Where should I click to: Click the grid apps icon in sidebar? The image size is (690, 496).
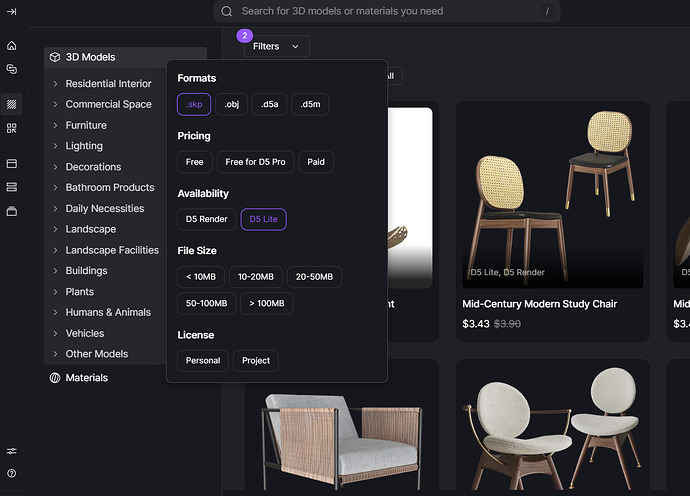(x=12, y=128)
